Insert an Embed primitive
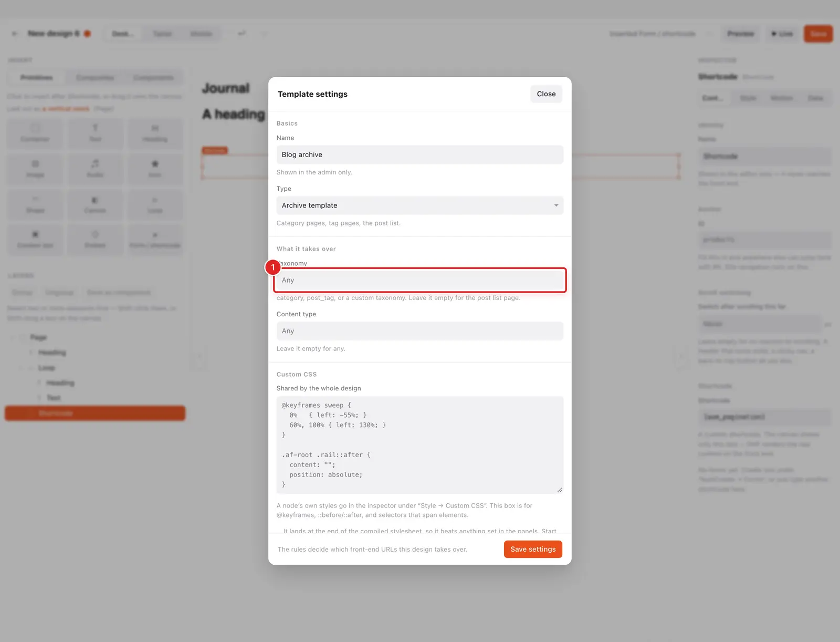The image size is (840, 642). click(x=95, y=240)
